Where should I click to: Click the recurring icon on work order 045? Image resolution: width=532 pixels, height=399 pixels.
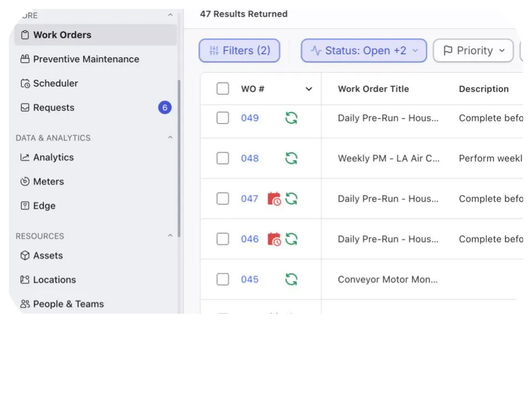pos(291,279)
